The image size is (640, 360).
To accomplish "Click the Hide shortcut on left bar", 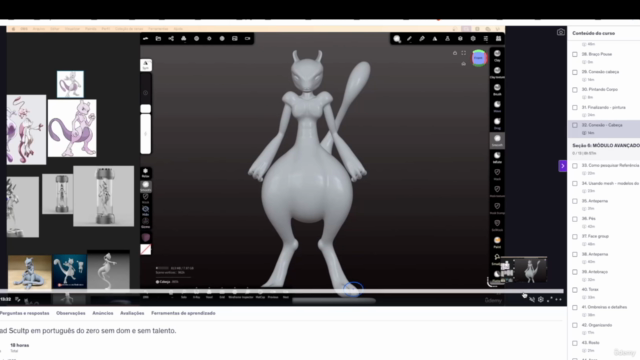I will 145,211.
